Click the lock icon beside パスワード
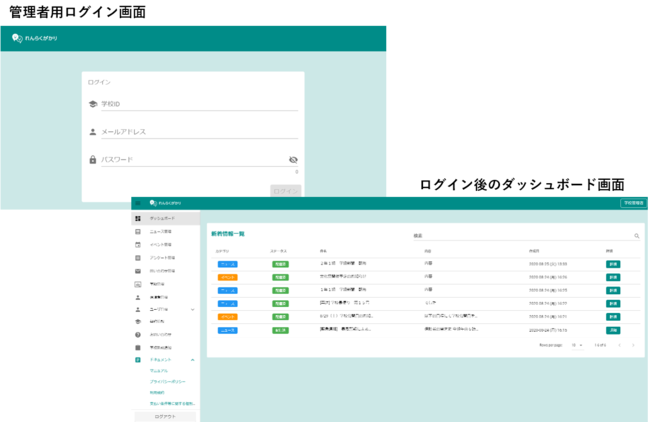Screen dimensions: 650x422 coord(93,160)
